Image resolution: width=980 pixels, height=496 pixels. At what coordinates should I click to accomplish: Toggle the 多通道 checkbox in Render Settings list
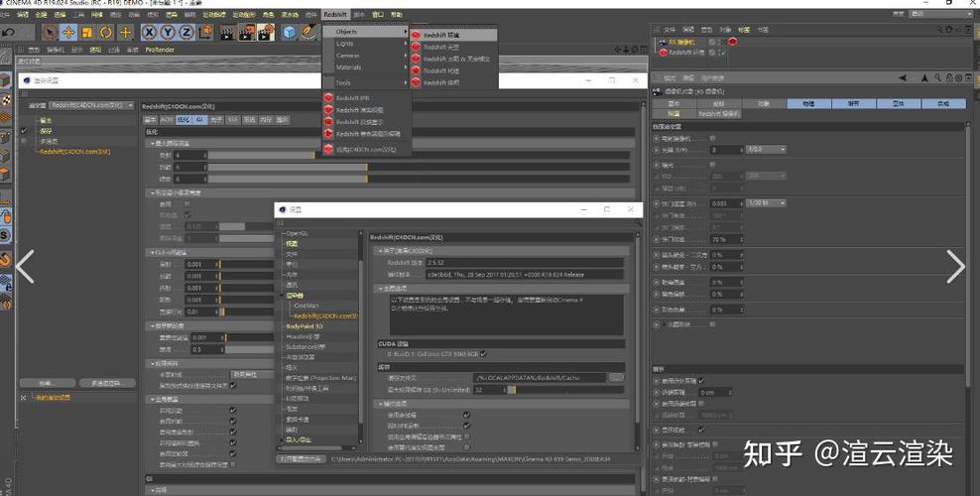coord(24,141)
